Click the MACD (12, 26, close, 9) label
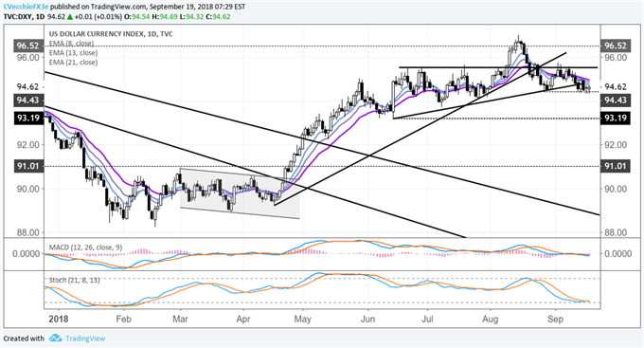The image size is (644, 348). click(85, 247)
